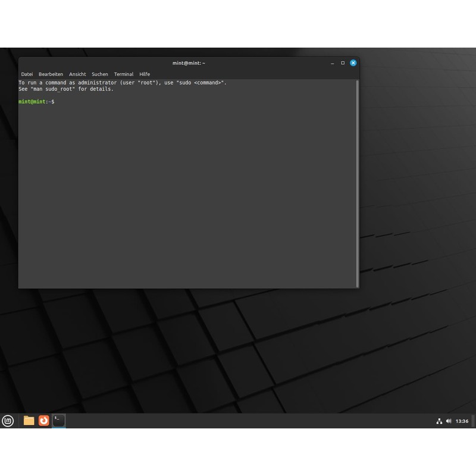Viewport: 476px width, 476px height.
Task: Click the volume speaker tray icon
Action: (x=449, y=421)
